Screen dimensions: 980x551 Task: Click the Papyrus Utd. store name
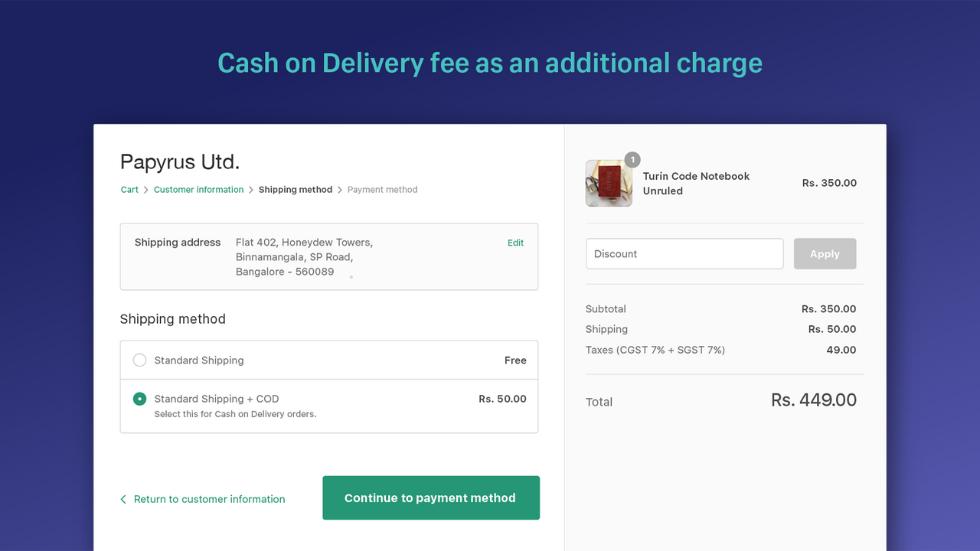(x=179, y=161)
